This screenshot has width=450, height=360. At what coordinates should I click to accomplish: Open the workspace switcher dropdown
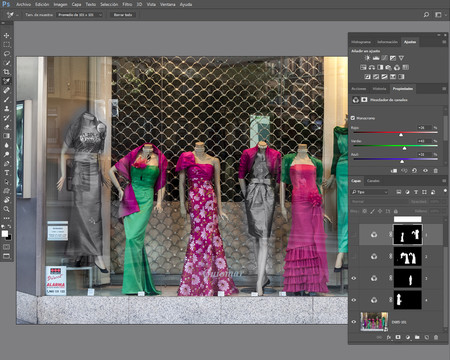[441, 15]
